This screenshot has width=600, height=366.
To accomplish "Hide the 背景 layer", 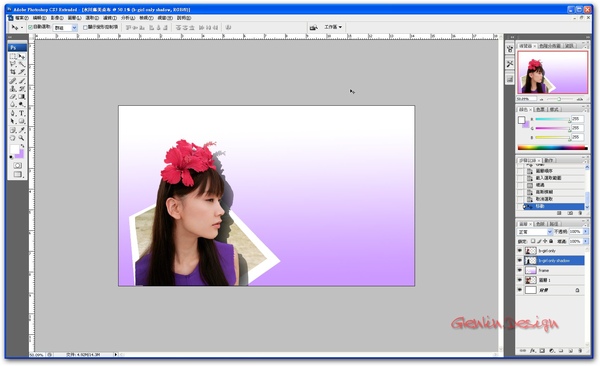I will click(x=520, y=290).
